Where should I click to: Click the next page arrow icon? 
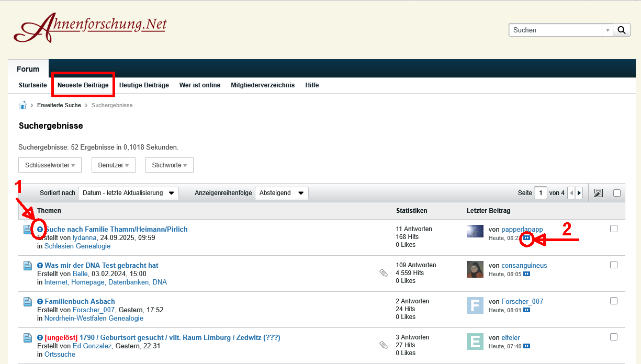[x=579, y=193]
